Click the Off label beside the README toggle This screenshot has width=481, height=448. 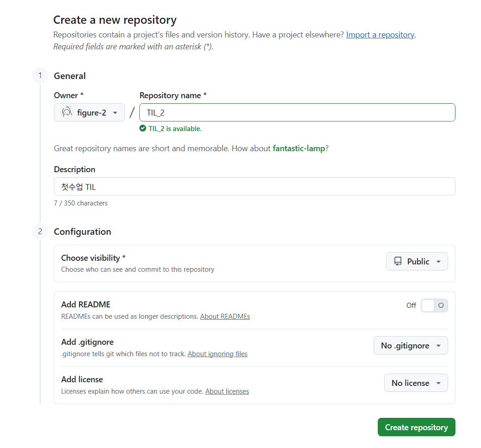click(x=411, y=306)
